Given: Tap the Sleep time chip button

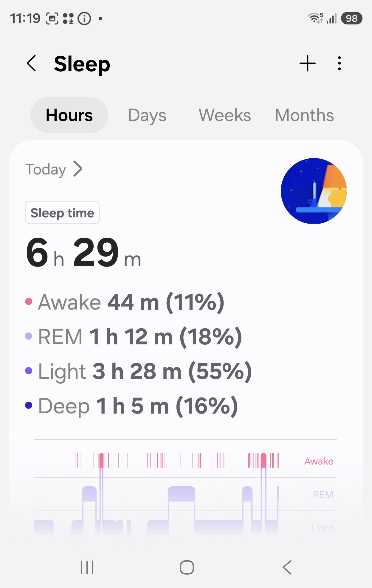Looking at the screenshot, I should [62, 213].
